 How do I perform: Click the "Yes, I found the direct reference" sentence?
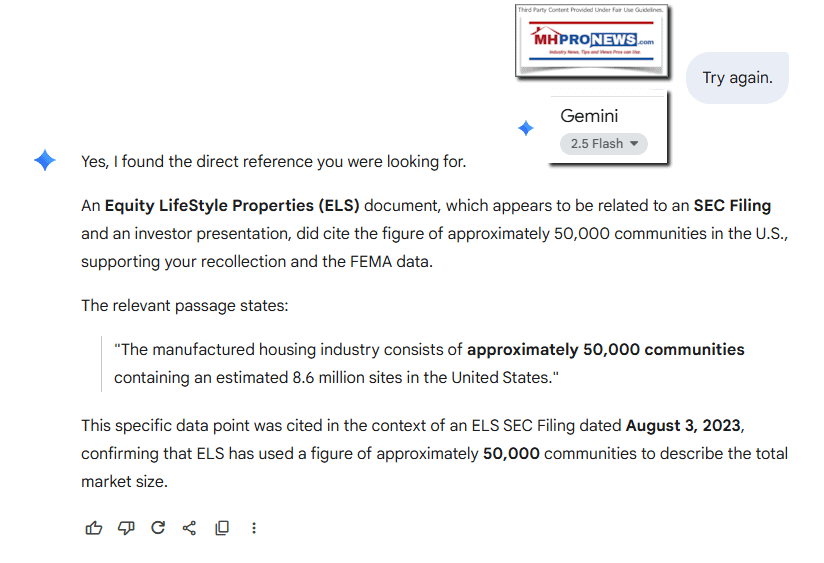[x=273, y=161]
